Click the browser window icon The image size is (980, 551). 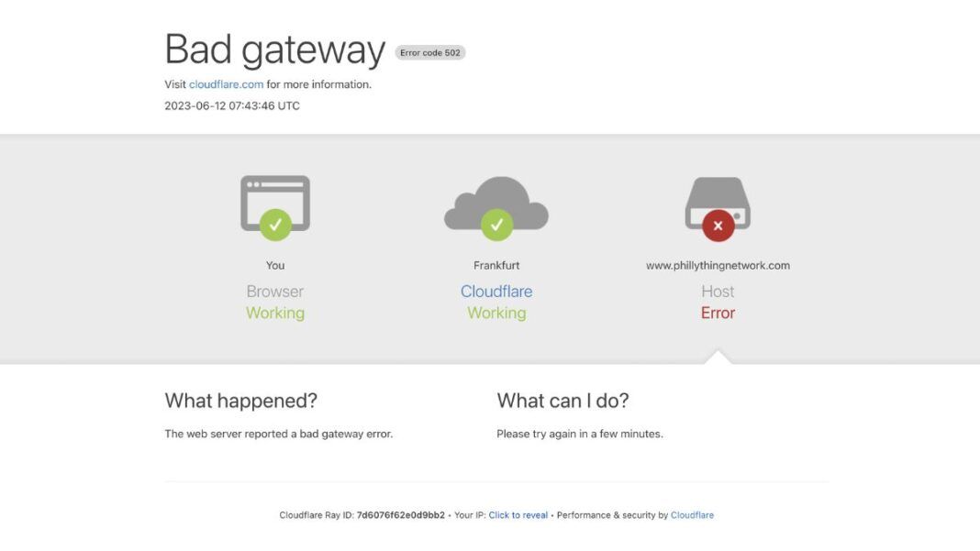[x=275, y=203]
